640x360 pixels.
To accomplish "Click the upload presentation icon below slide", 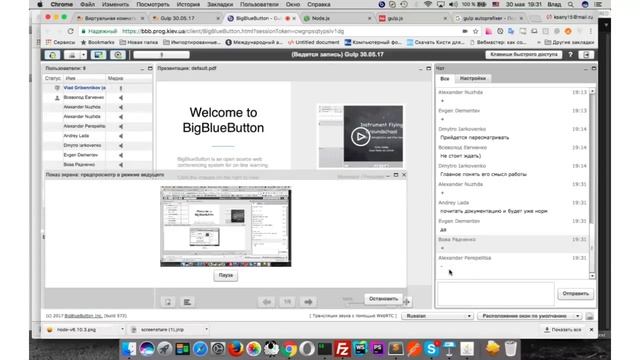I will 168,302.
